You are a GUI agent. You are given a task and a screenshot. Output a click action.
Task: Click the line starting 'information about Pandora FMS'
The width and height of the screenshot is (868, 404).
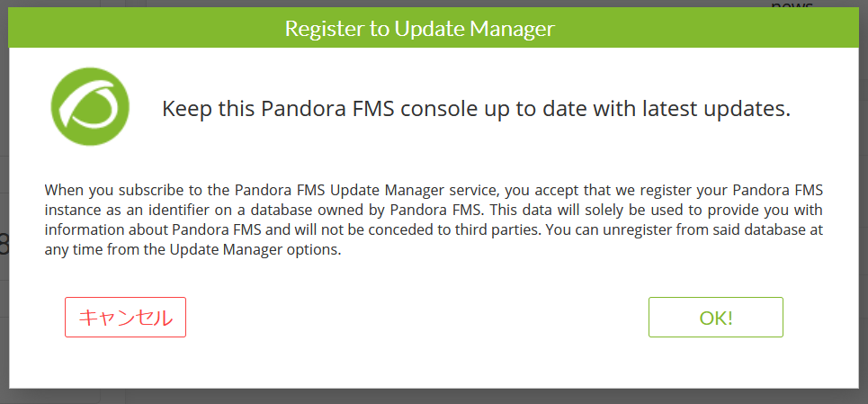point(434,229)
